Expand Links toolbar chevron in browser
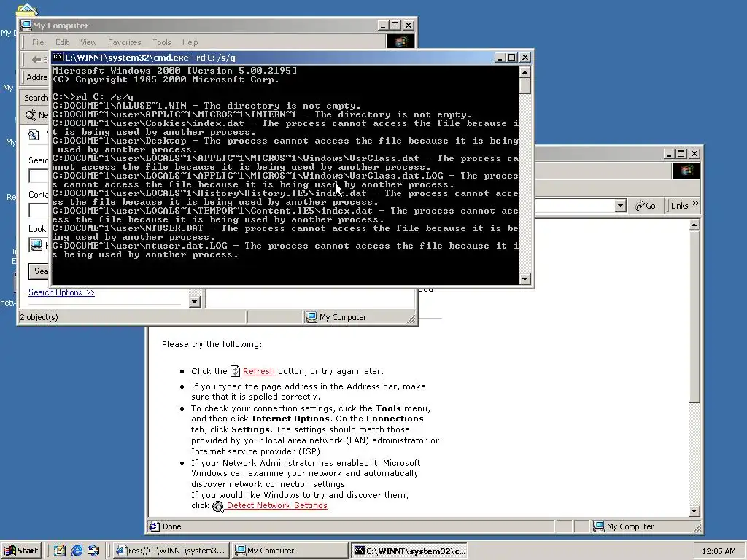747x560 pixels. coord(695,203)
